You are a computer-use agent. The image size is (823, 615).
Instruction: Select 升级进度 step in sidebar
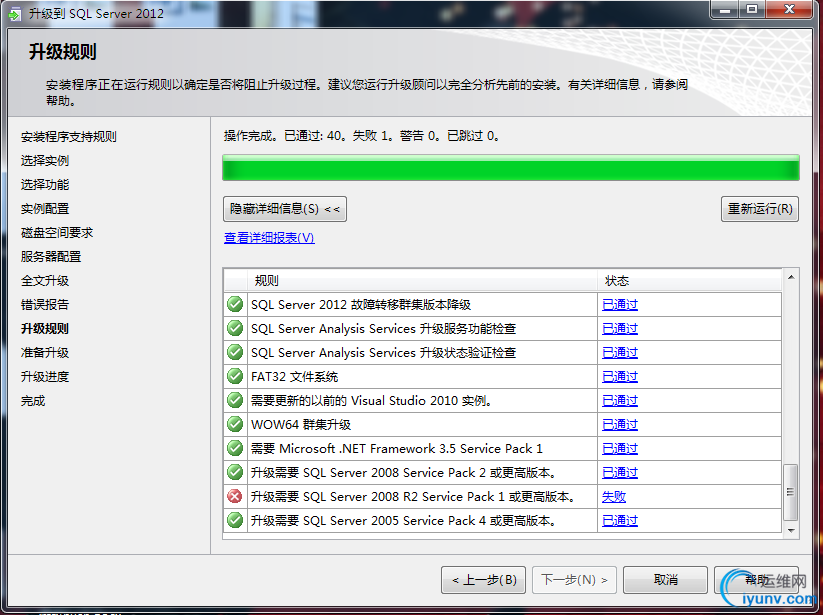tap(45, 377)
